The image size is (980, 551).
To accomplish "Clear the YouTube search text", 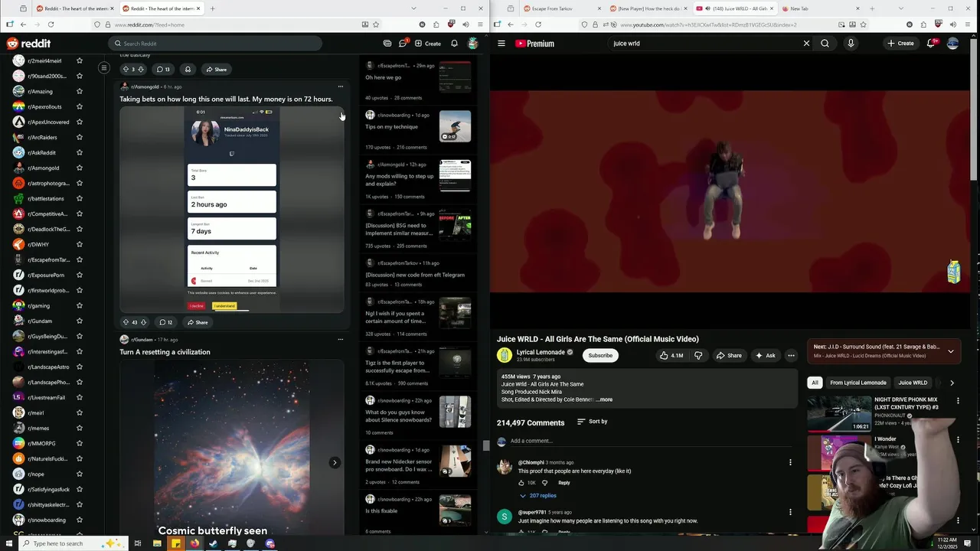I will tap(806, 44).
